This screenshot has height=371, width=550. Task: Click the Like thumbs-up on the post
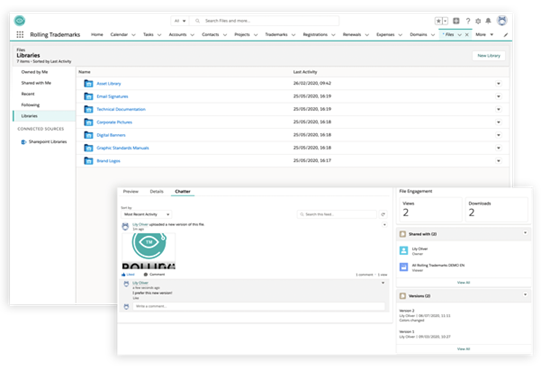[x=123, y=275]
